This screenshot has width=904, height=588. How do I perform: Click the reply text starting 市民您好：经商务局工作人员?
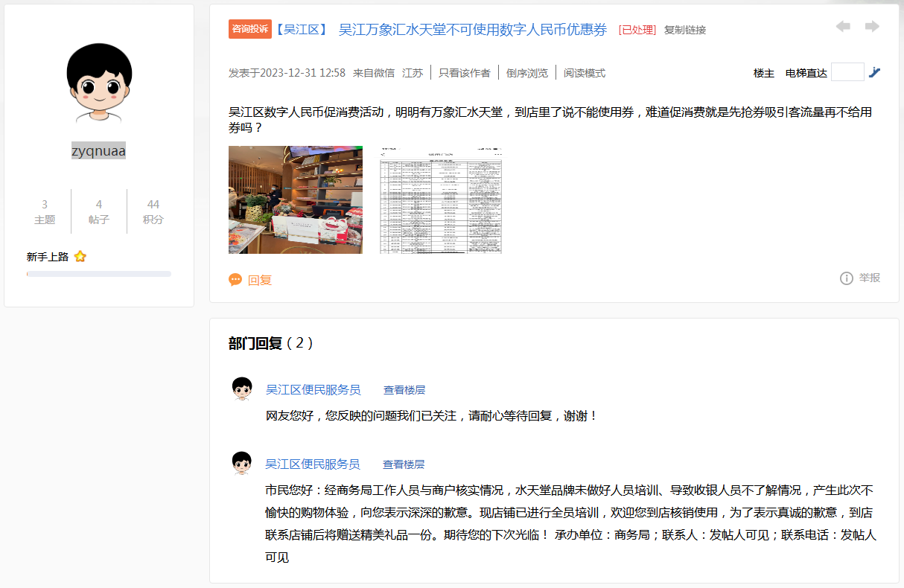(571, 523)
